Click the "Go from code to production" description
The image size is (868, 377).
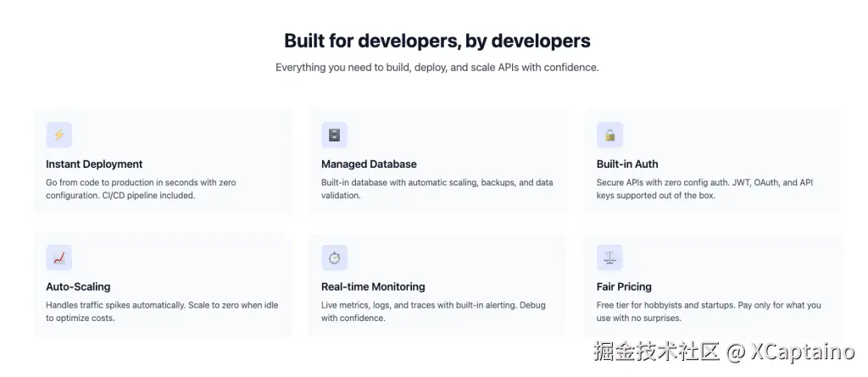[x=141, y=189]
